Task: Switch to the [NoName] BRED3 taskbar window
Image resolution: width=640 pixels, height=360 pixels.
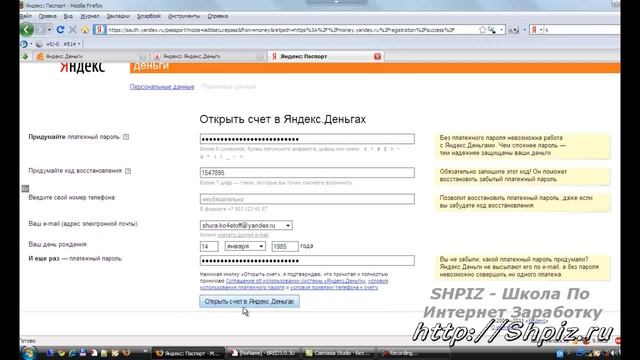Action: pos(263,353)
